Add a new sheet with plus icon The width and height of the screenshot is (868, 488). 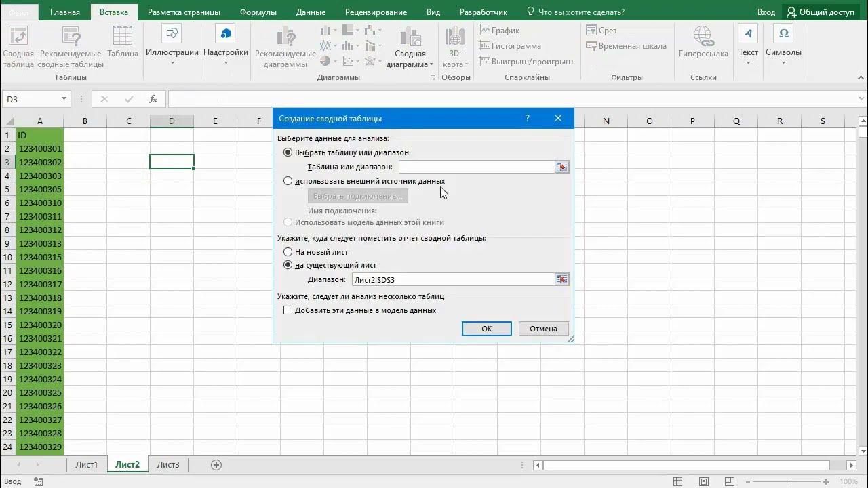pyautogui.click(x=216, y=465)
